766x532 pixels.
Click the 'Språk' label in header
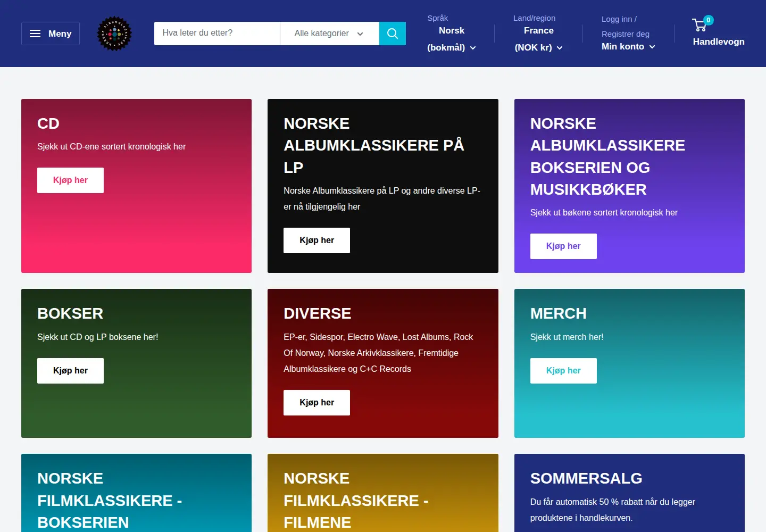(x=438, y=18)
